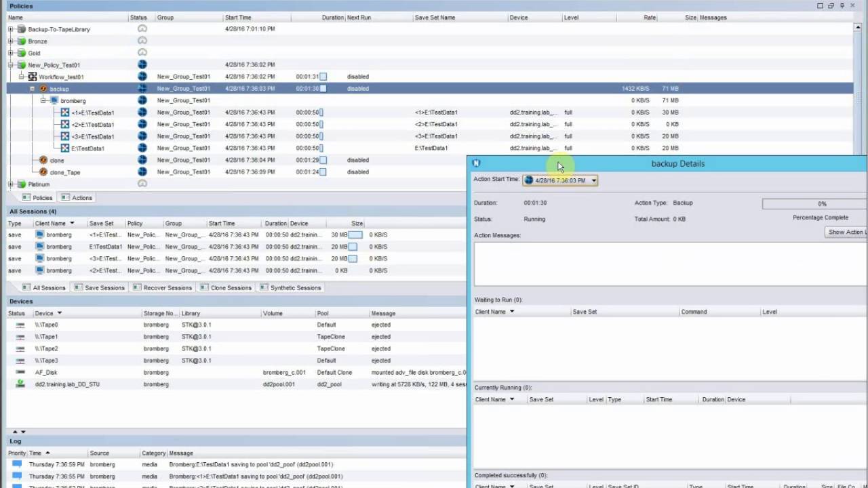Click the NetWorker icon on backup Details title bar
Screen dimensions: 868x488
(x=477, y=163)
